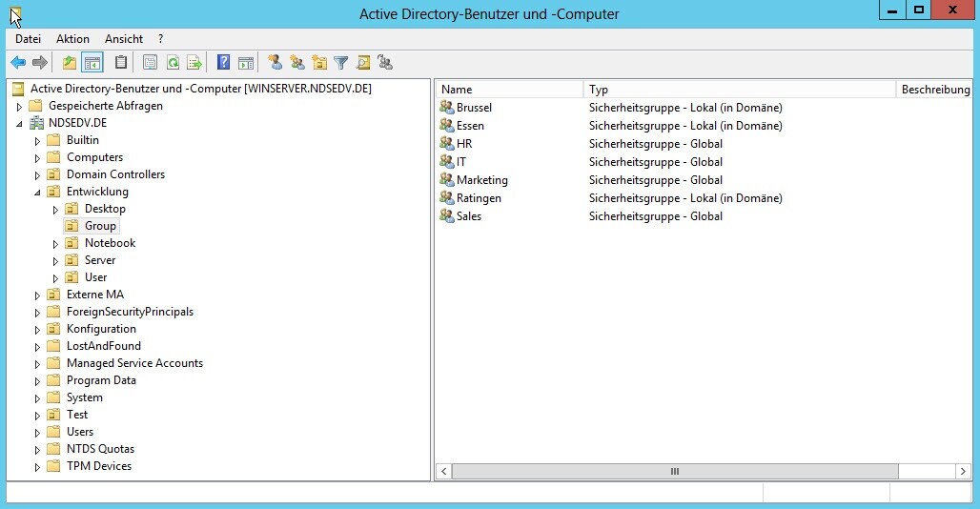Select the Marketing group in the list
The width and height of the screenshot is (980, 509).
(x=481, y=180)
